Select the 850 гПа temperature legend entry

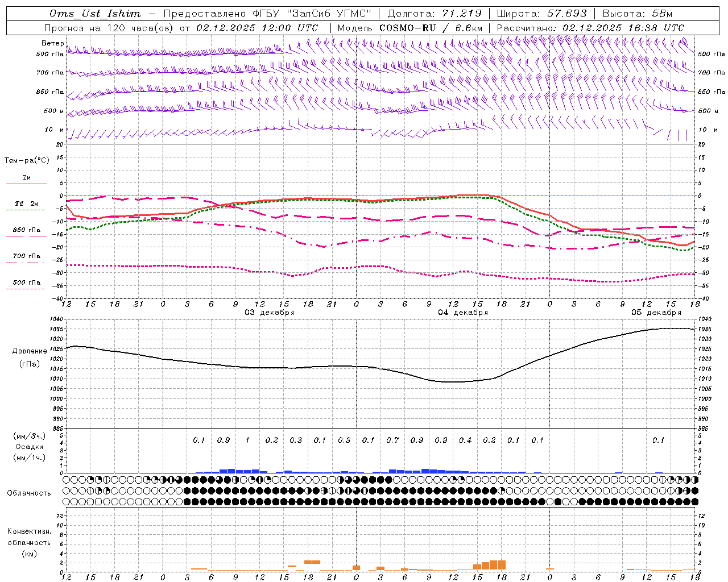click(x=27, y=230)
